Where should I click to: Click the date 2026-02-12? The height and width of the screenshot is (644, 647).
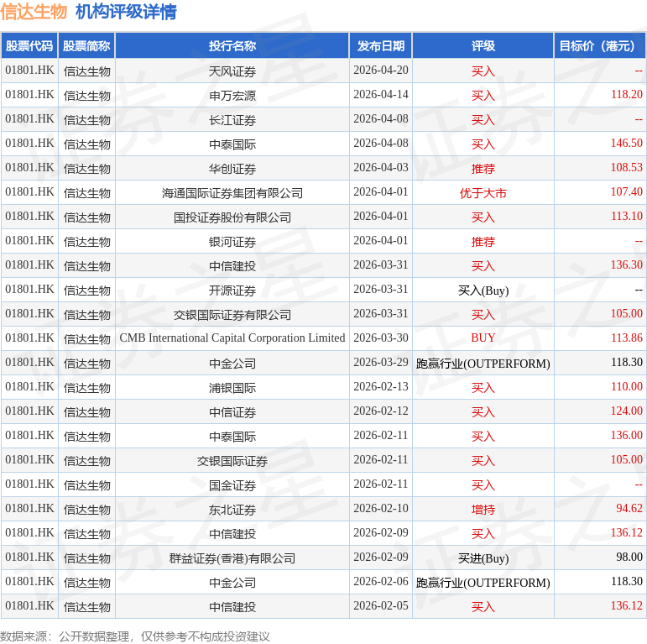point(381,411)
